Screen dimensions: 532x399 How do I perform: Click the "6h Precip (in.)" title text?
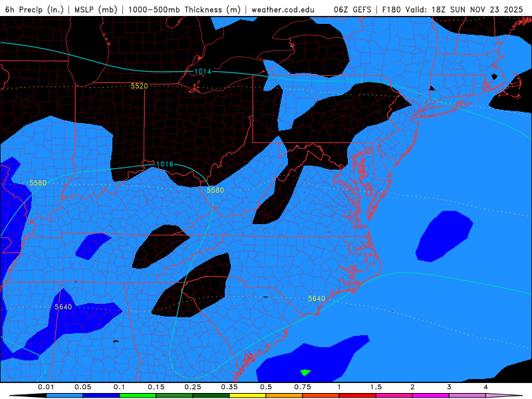pyautogui.click(x=35, y=9)
